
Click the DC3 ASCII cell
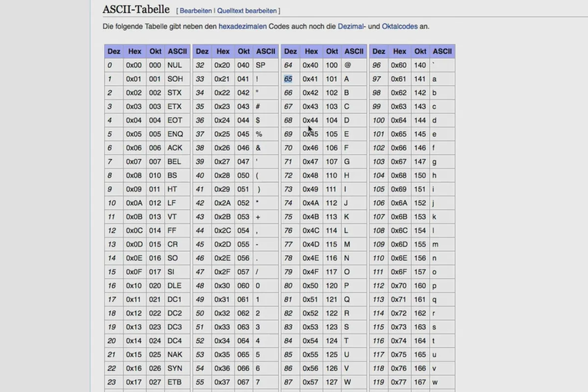pos(177,327)
